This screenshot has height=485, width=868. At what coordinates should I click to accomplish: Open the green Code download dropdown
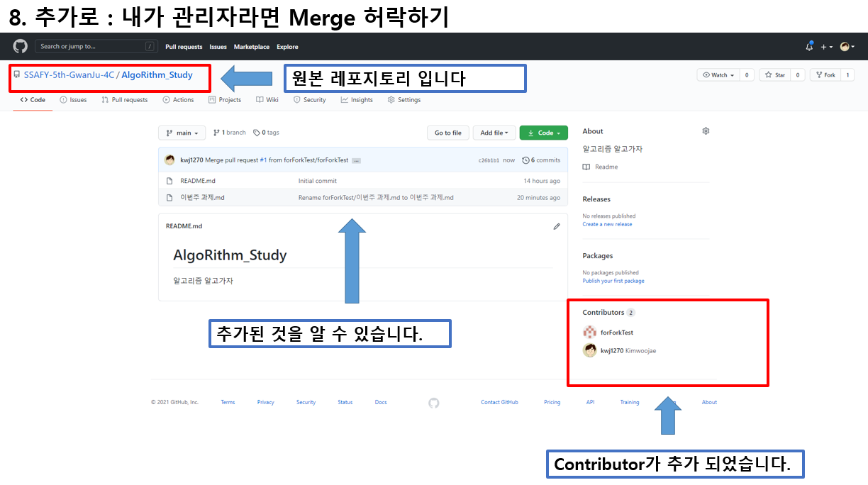tap(543, 133)
